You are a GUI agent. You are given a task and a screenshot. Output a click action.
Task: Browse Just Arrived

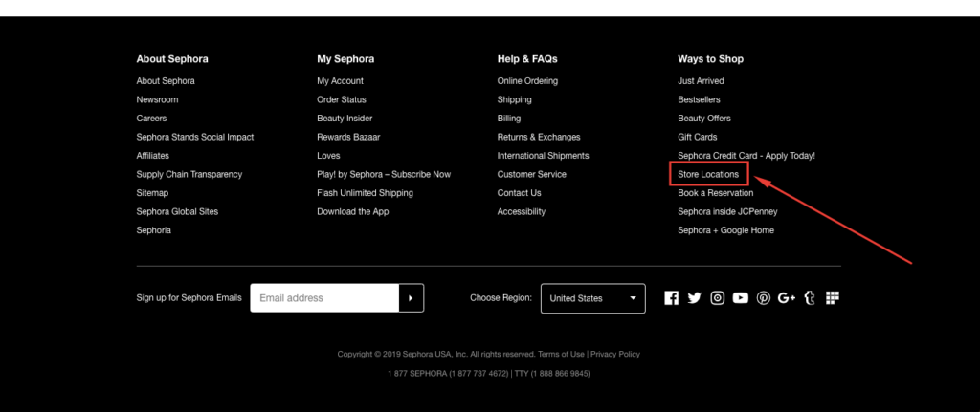click(702, 81)
